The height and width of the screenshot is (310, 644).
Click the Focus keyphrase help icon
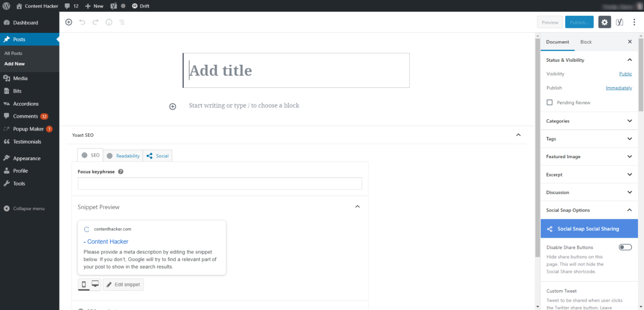click(121, 172)
